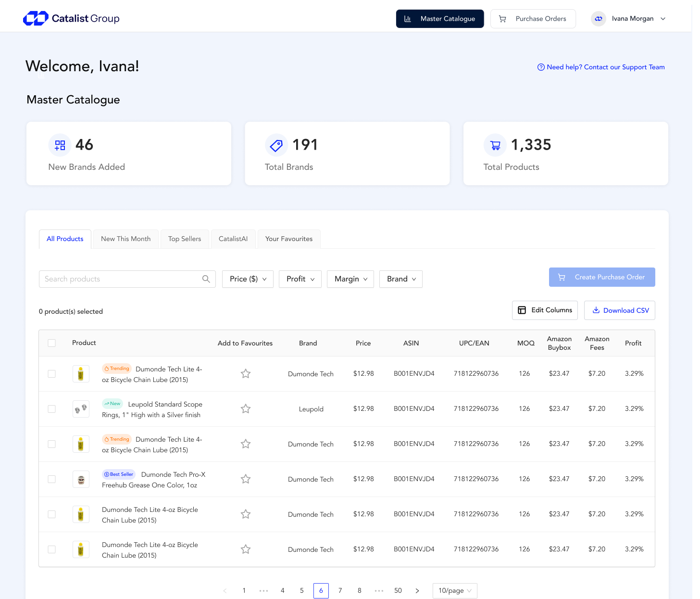
Task: Click the ASIN column header
Action: coord(411,343)
